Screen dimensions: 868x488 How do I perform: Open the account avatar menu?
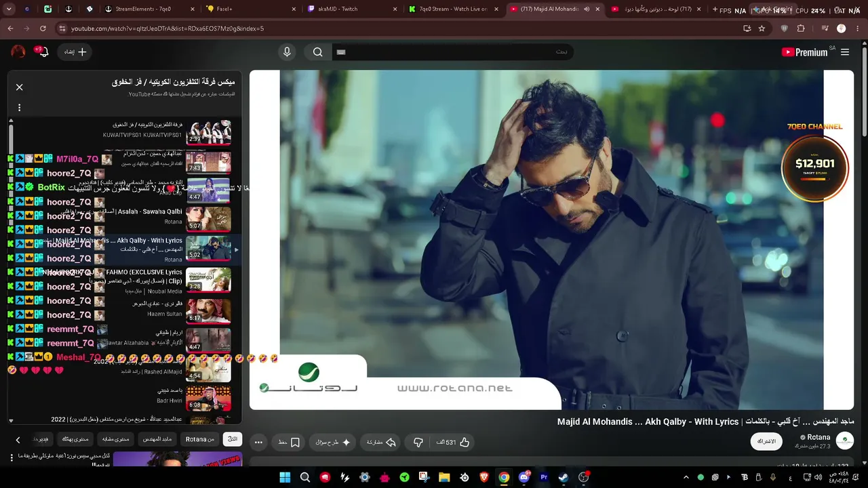pos(18,52)
